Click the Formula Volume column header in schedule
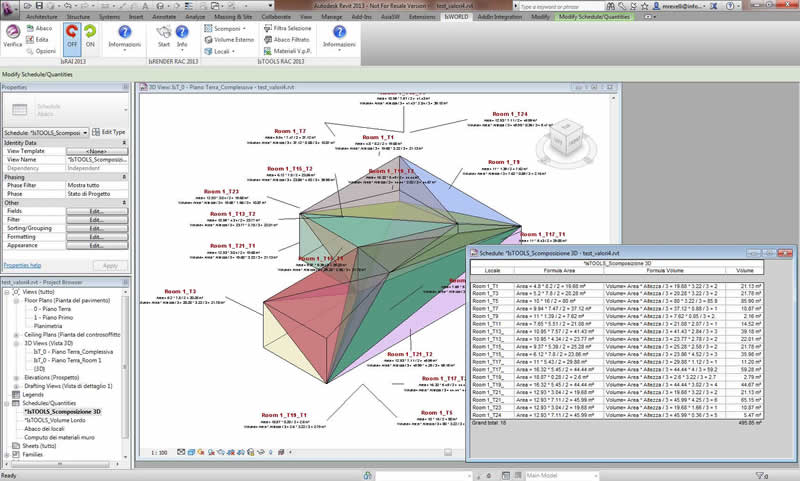Screen dimensions: 800x481 [664, 271]
